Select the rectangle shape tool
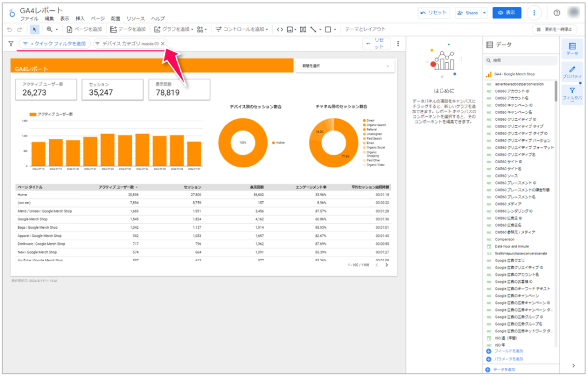Screen dimensions: 588x376 [328, 29]
